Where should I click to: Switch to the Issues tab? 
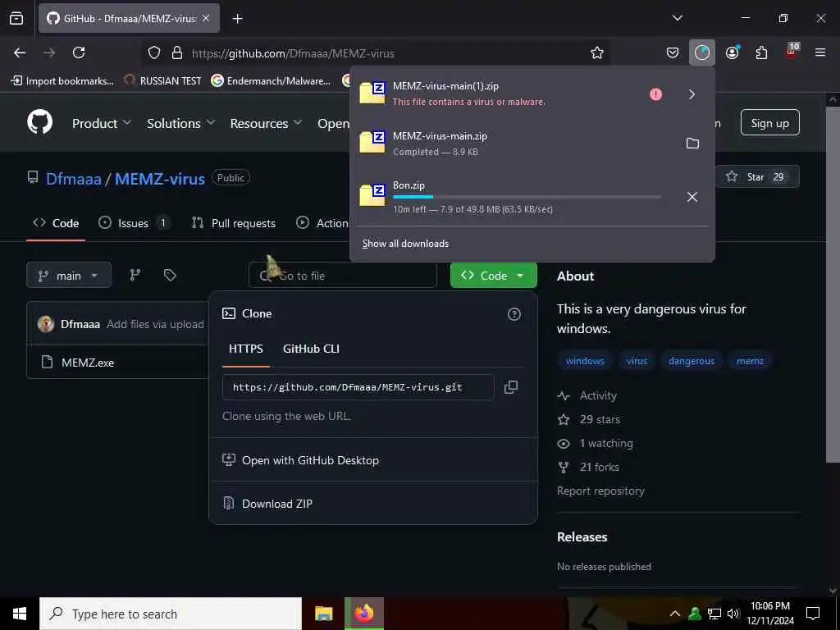pyautogui.click(x=134, y=223)
